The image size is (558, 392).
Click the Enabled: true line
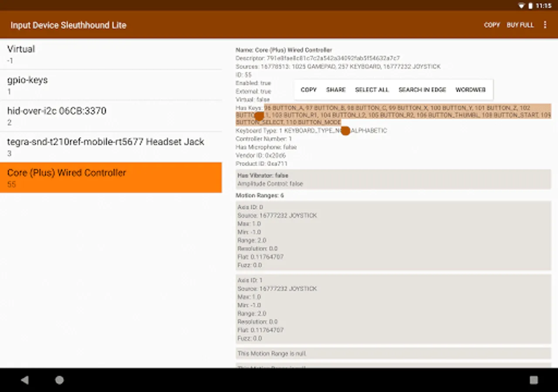tap(253, 83)
